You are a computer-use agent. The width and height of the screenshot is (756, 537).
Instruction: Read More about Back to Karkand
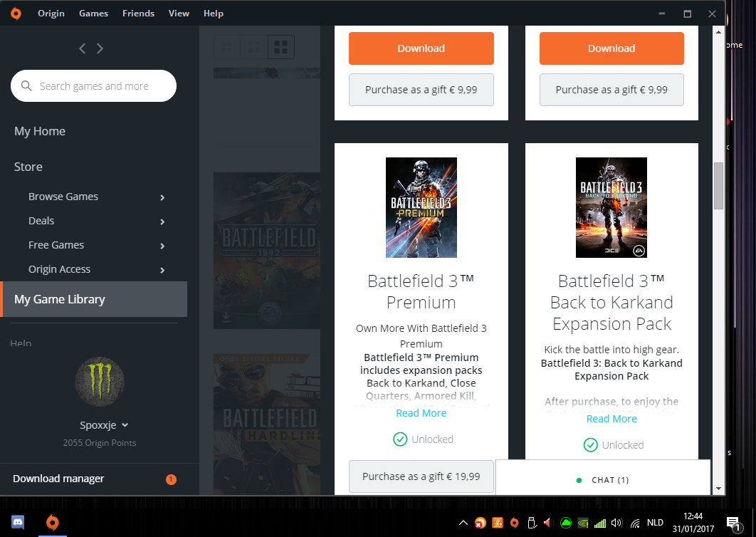point(611,419)
